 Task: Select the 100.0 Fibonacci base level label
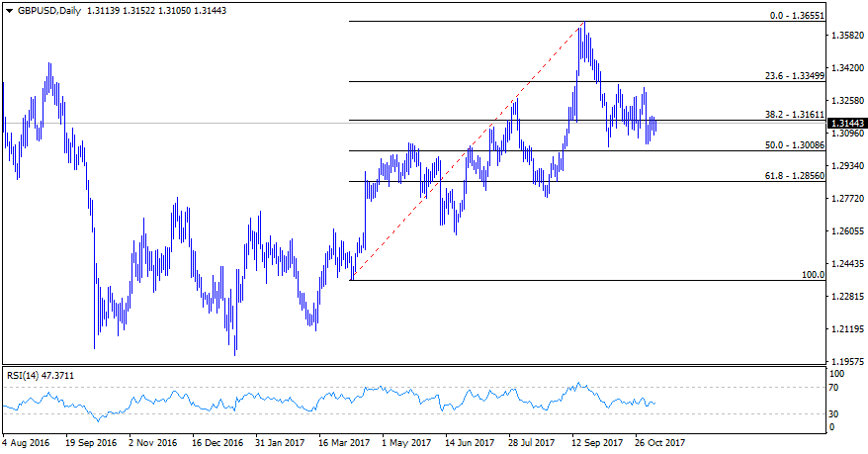(813, 275)
